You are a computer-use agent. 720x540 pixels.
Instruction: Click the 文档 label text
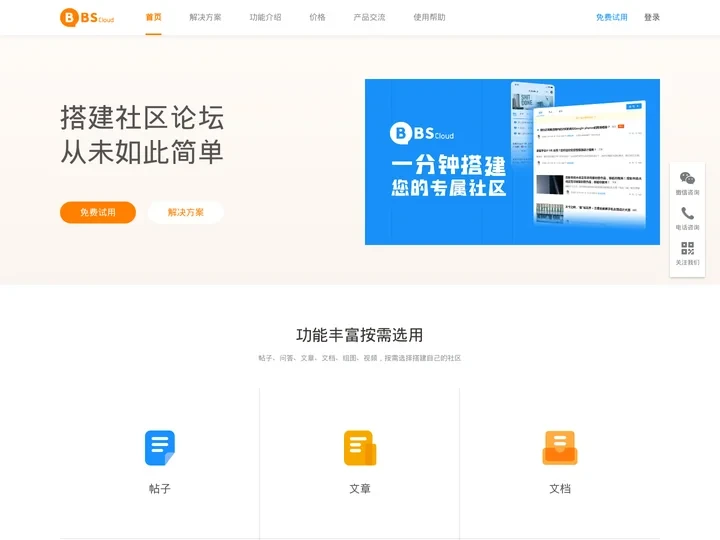560,489
